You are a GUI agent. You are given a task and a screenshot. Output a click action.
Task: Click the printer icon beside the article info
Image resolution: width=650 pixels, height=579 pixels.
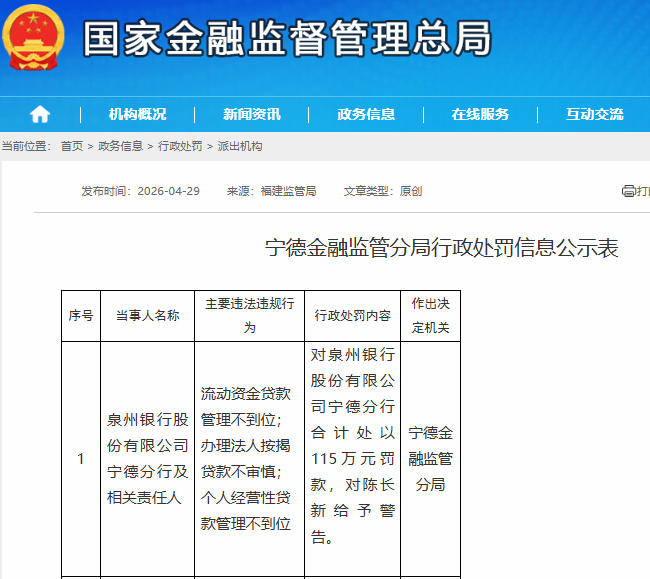(x=628, y=191)
